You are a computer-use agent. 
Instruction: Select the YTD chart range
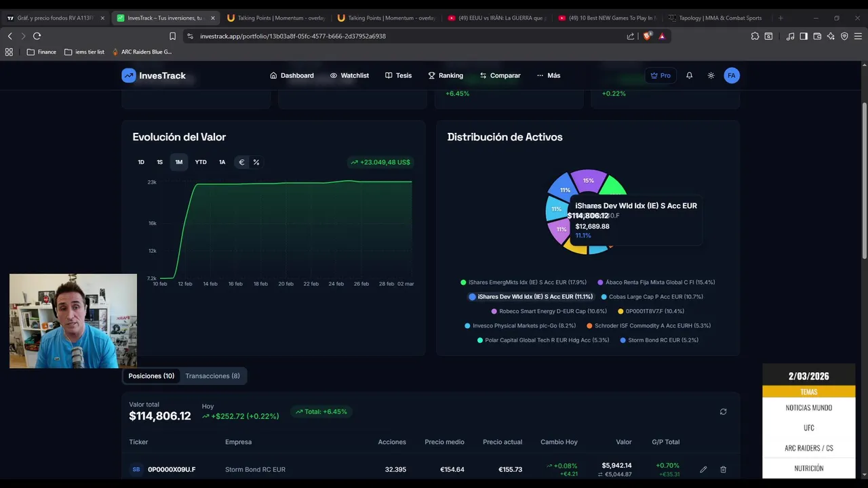201,162
